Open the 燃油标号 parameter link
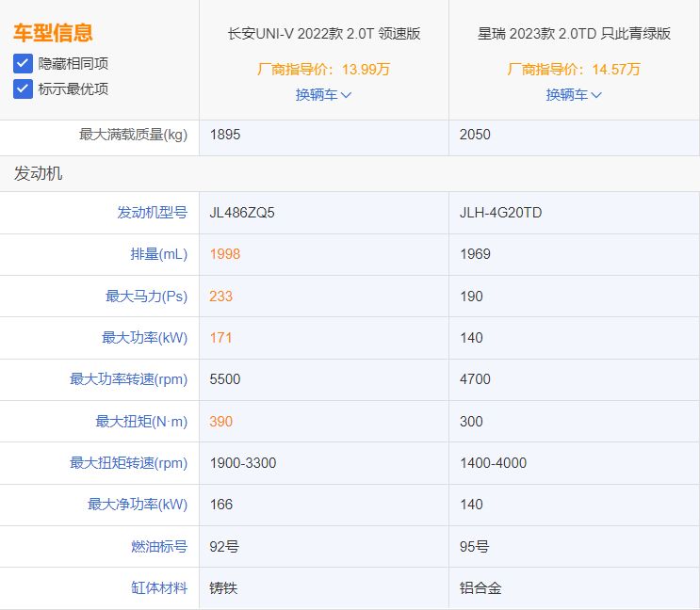Image resolution: width=700 pixels, height=610 pixels. coord(159,546)
